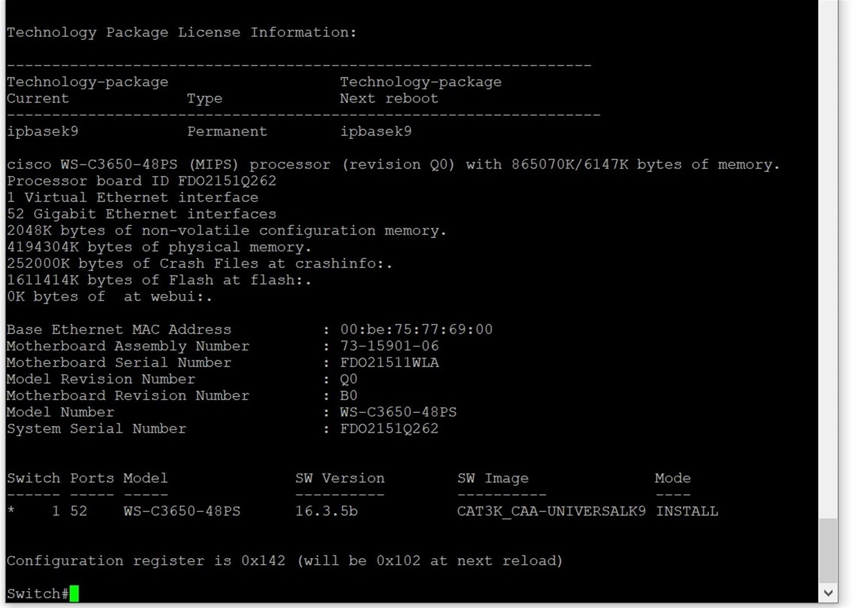Click the 'SW Version' column header
The image size is (868, 608).
coord(340,478)
